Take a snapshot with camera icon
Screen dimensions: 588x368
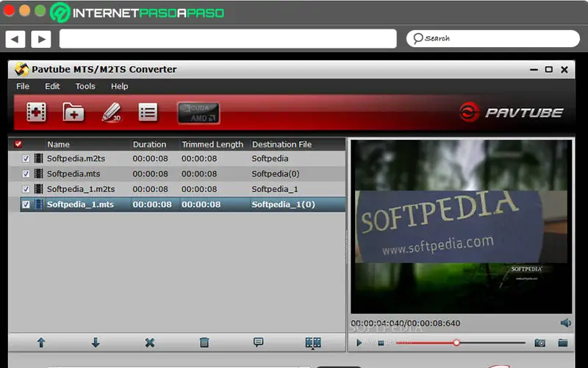click(540, 342)
